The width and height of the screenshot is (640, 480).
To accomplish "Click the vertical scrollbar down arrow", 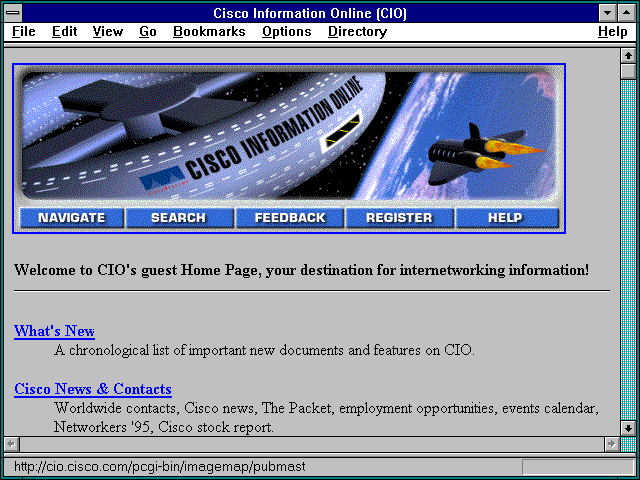I will point(628,428).
